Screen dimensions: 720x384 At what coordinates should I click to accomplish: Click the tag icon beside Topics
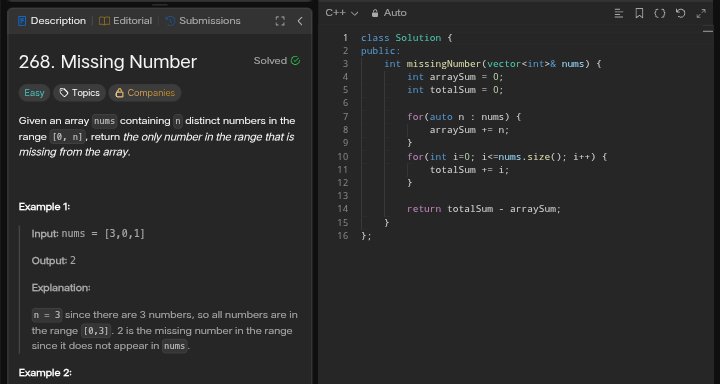tap(64, 93)
